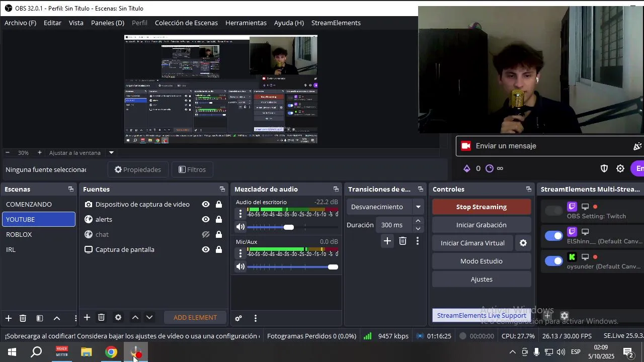Hide the Dispositivo de captura de video source
Image resolution: width=644 pixels, height=362 pixels.
pyautogui.click(x=206, y=204)
